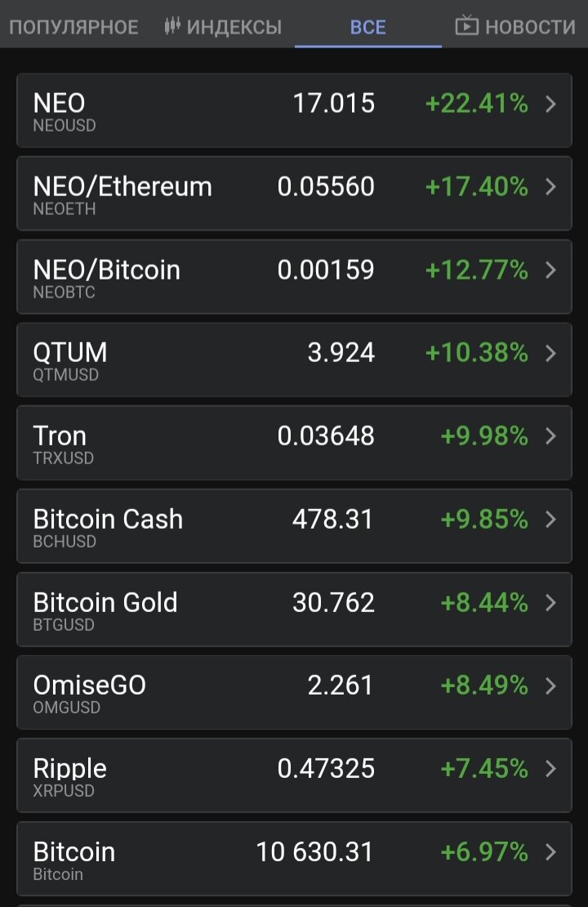
Task: Click the TV icon next to НОВОСТИ
Action: (x=466, y=25)
